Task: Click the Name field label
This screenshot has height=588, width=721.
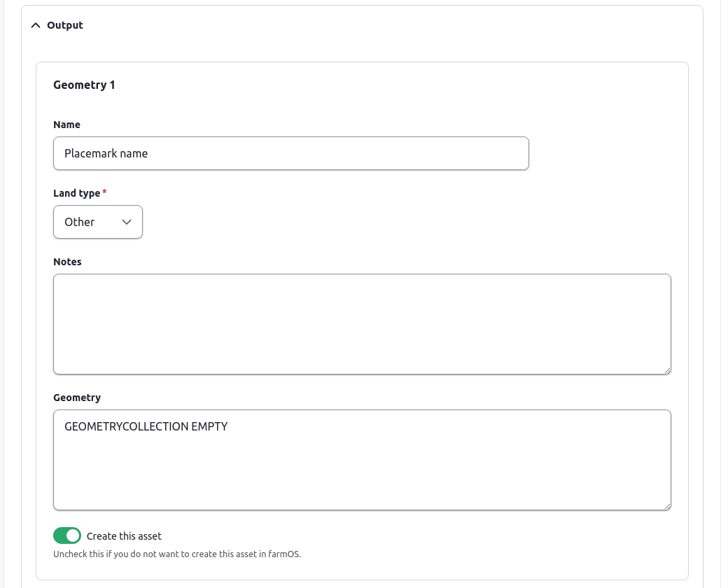Action: coord(66,125)
